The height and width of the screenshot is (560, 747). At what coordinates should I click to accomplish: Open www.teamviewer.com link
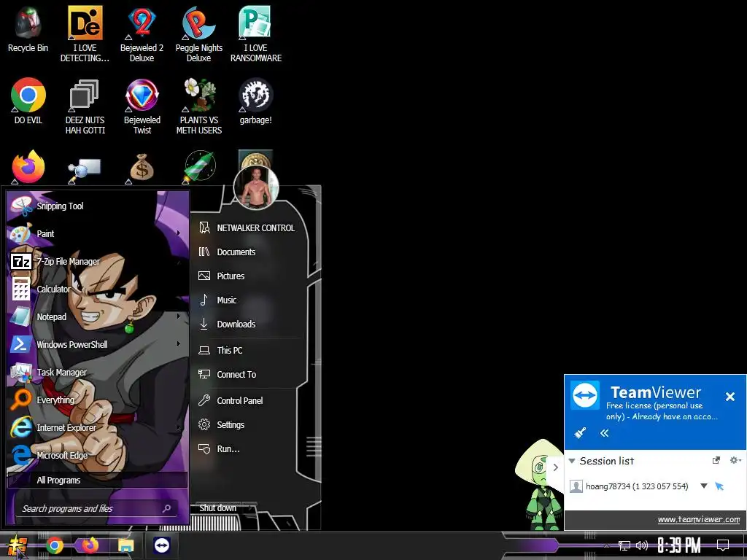698,519
